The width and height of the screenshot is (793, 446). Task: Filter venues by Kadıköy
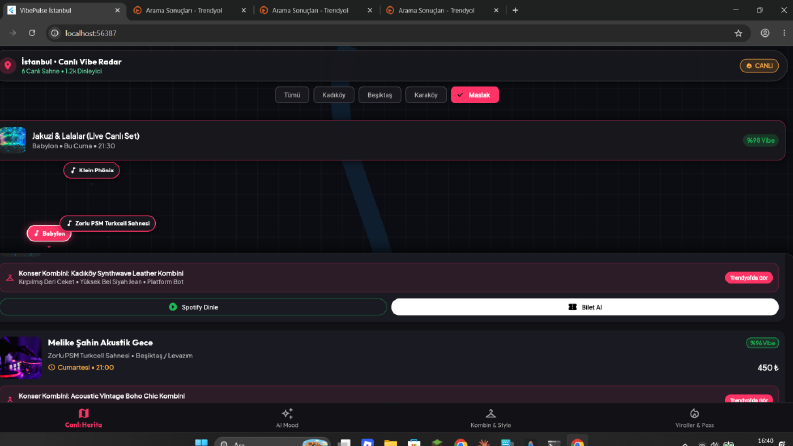pos(334,95)
